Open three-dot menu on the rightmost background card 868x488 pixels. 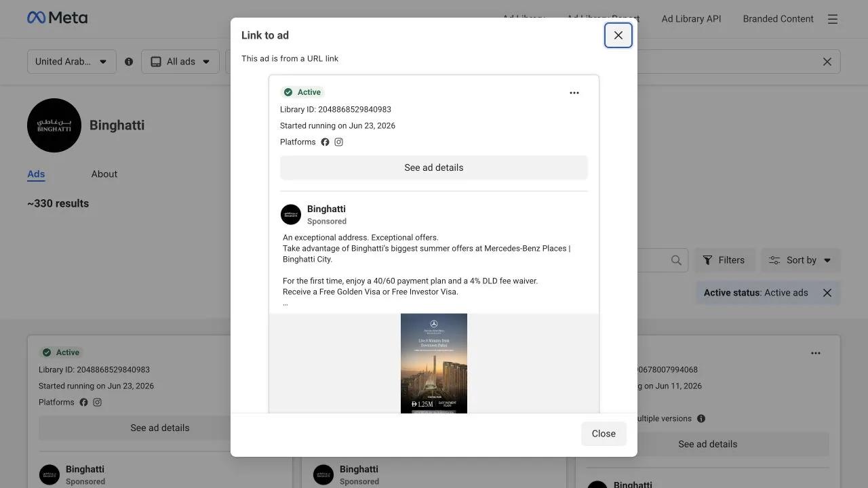tap(816, 353)
